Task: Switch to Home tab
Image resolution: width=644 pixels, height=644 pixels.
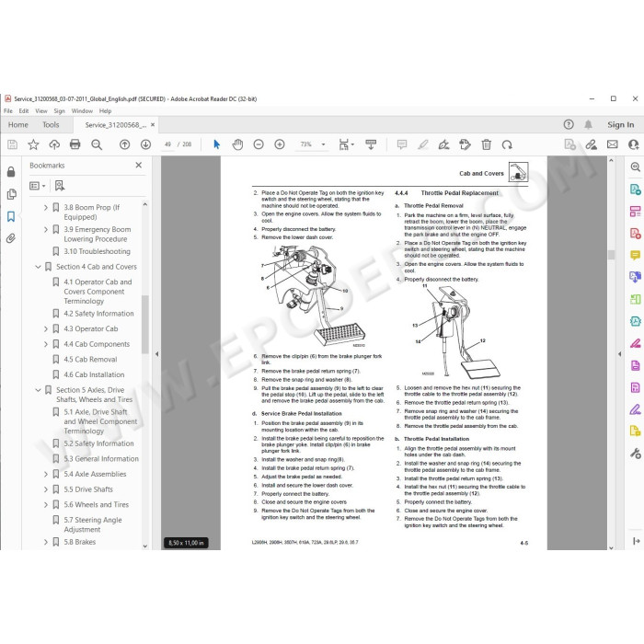Action: point(18,125)
